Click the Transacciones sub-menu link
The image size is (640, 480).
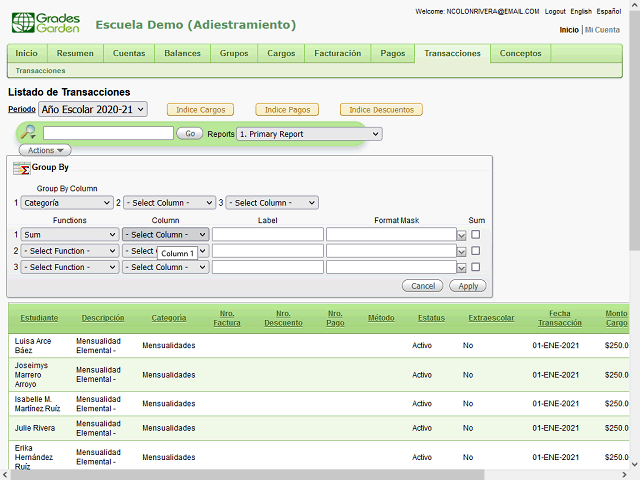[x=40, y=71]
